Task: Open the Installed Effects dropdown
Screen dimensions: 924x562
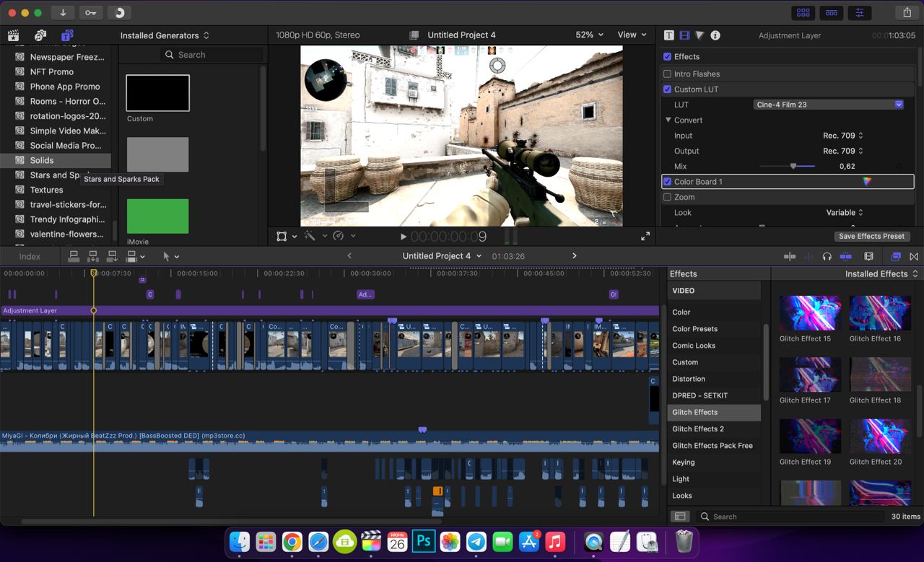Action: [x=881, y=274]
